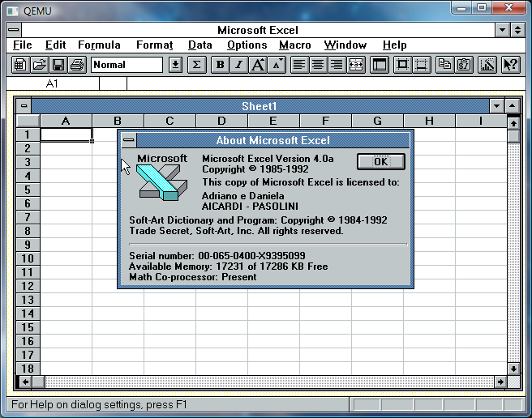Click the Select All corner button
This screenshot has height=418, width=532.
28,121
